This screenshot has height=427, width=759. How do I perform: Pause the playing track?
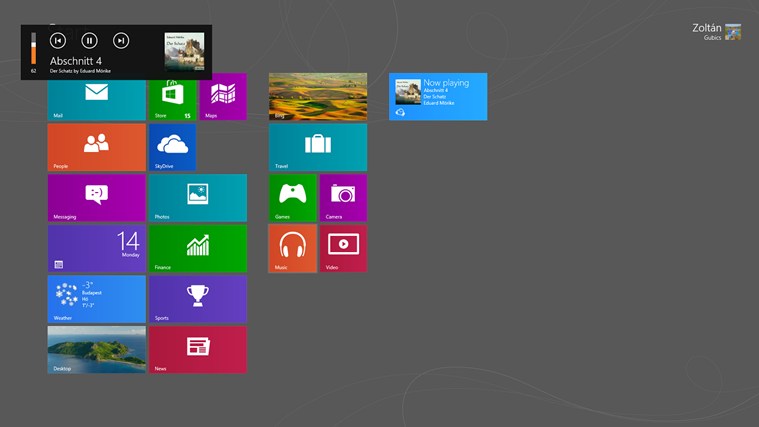(x=89, y=41)
